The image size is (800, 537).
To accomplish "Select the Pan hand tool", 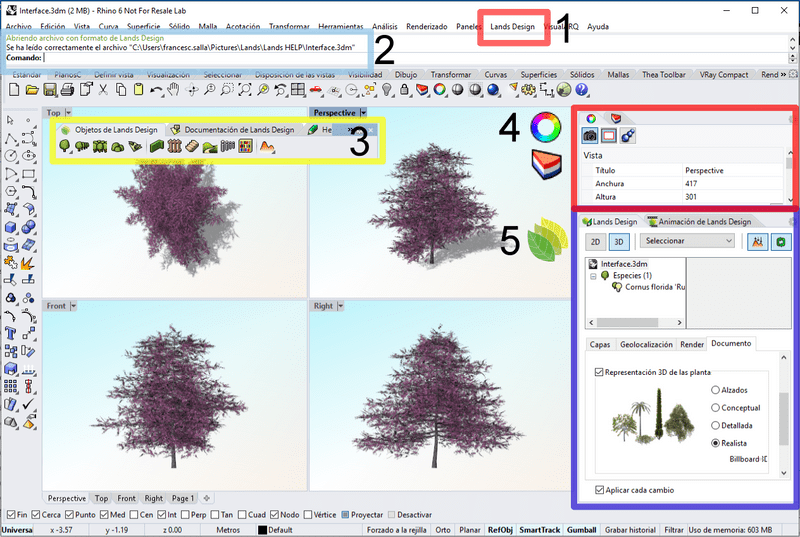I will pos(173,90).
